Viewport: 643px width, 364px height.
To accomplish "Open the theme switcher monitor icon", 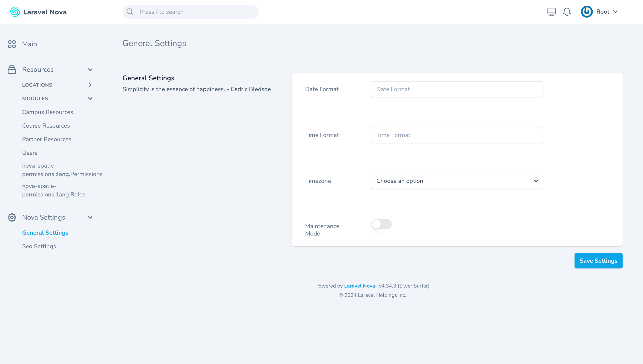I will tap(551, 12).
